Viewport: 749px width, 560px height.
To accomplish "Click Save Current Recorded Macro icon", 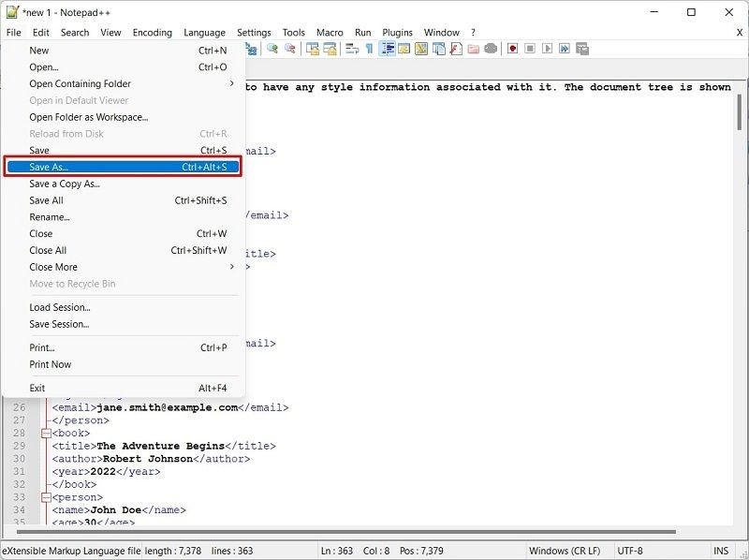I will 582,49.
